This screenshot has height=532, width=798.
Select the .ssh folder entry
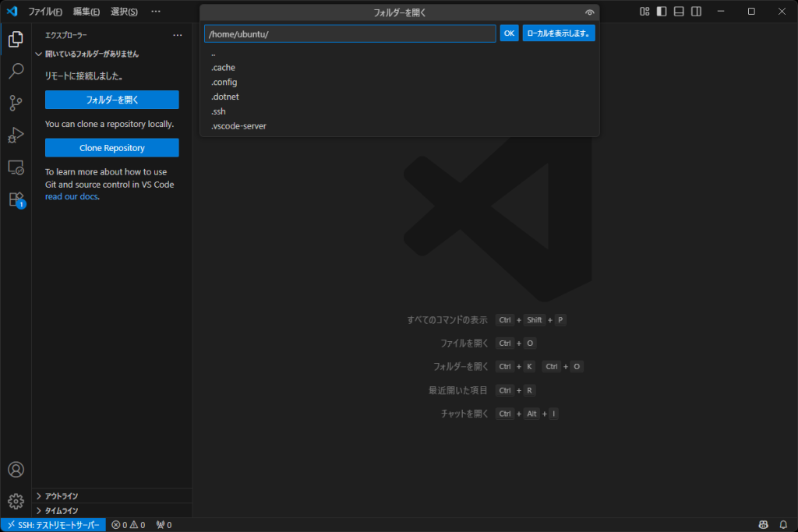[x=400, y=111]
